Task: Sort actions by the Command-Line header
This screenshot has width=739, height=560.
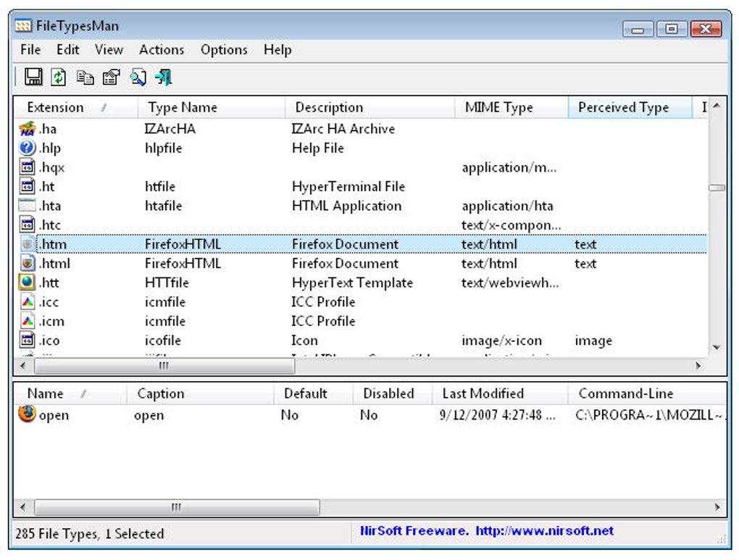Action: point(646,393)
